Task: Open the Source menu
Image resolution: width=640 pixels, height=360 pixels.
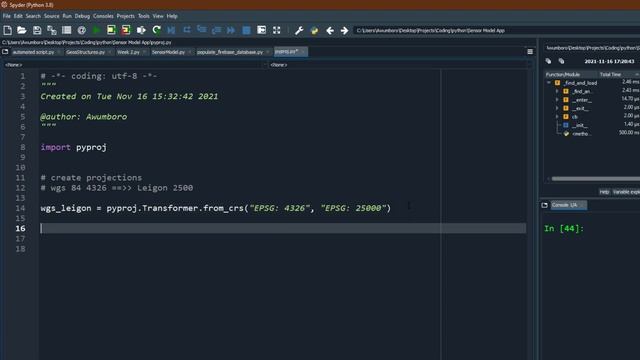Action: (51, 16)
